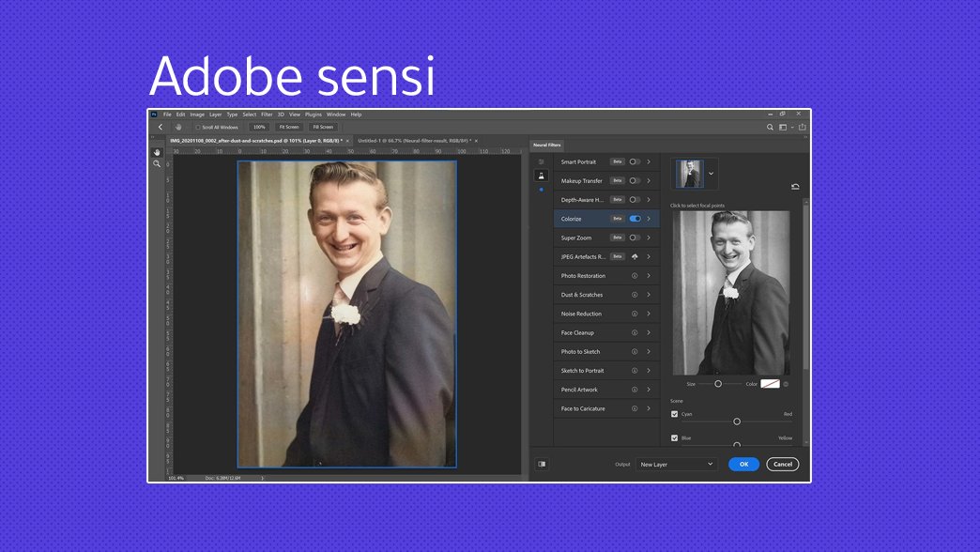980x552 pixels.
Task: Open the search magnifier at top right
Action: point(770,127)
